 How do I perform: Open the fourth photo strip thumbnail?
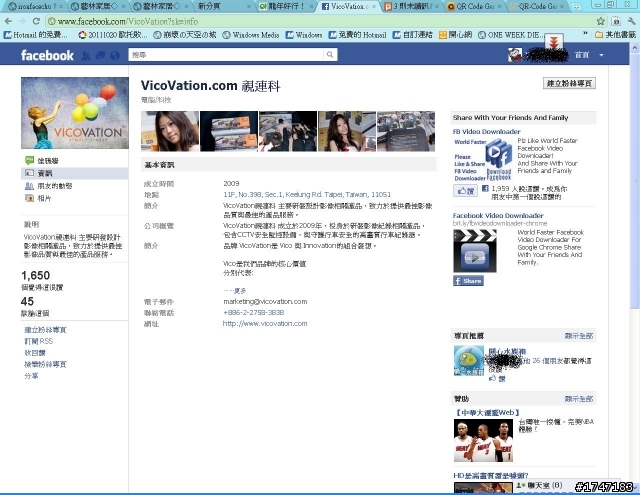(347, 131)
